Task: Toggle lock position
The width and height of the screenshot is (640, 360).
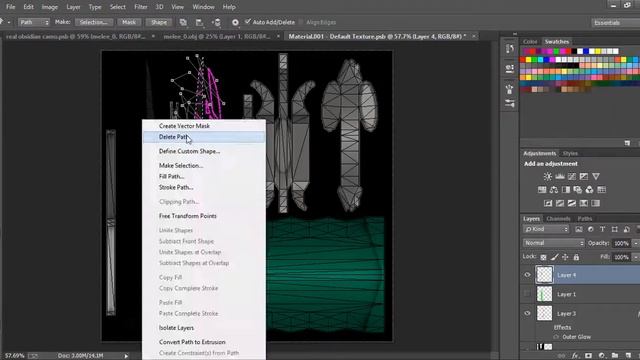Action: pyautogui.click(x=565, y=257)
